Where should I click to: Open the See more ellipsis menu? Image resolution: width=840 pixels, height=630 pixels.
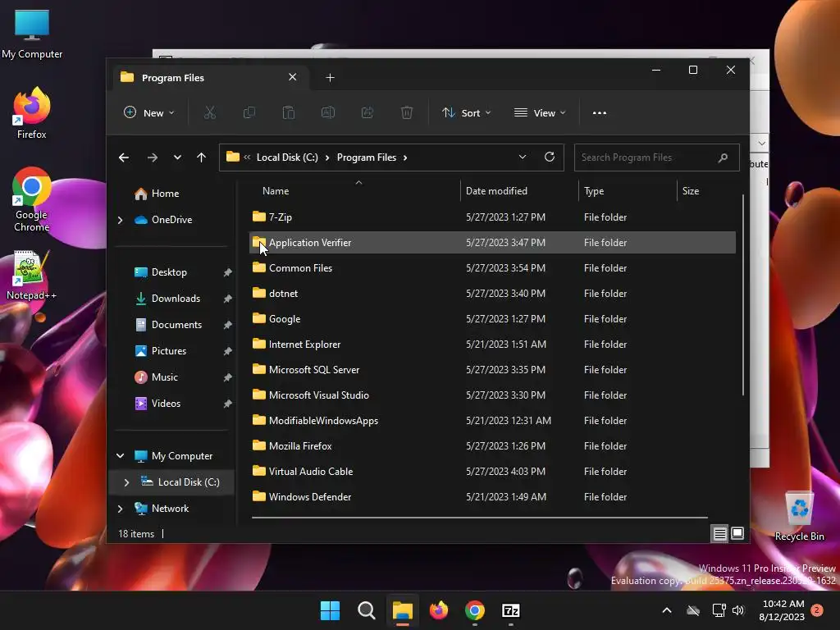click(x=600, y=112)
